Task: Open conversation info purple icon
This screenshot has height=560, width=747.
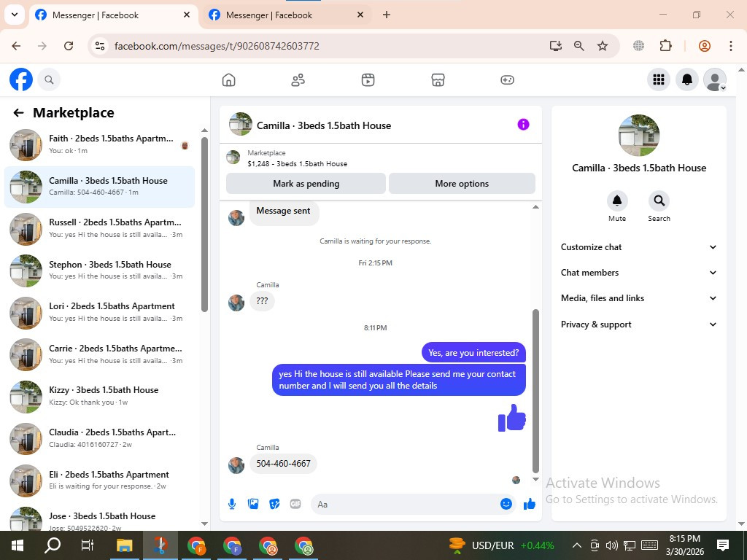Action: [523, 125]
